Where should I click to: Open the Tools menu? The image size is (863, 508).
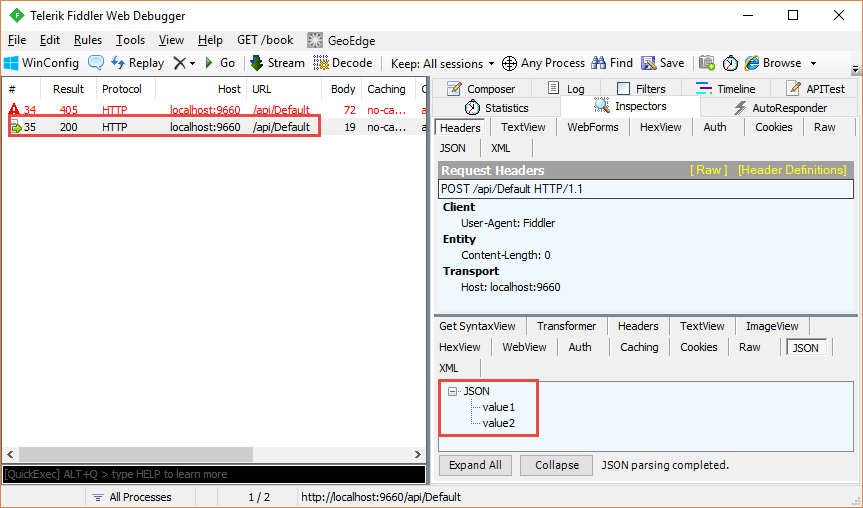[x=130, y=40]
